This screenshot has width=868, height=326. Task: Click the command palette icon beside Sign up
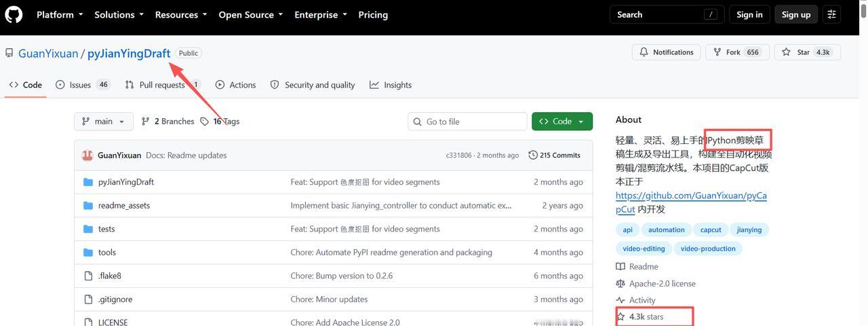click(x=832, y=14)
